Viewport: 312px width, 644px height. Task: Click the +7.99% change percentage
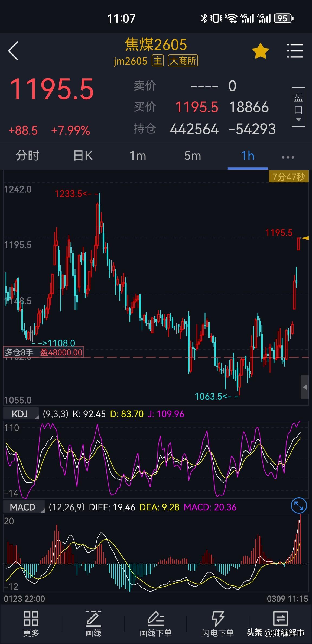pos(70,131)
